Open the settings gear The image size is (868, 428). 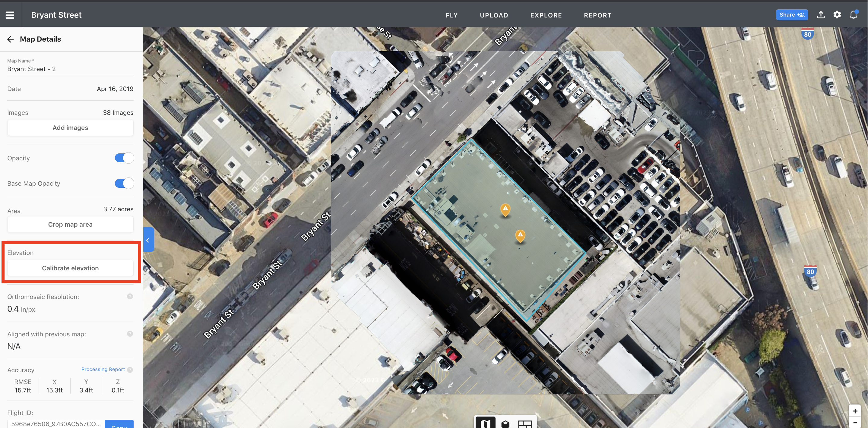point(837,15)
